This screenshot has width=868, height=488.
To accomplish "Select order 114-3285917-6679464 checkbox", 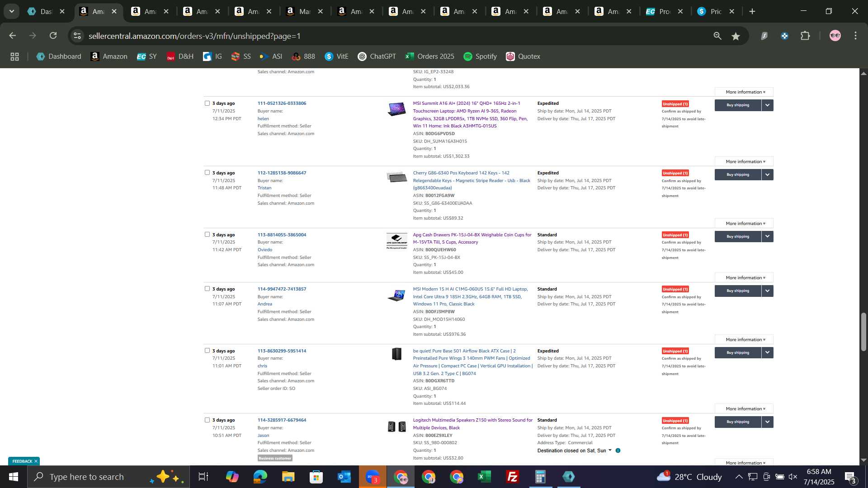I will click(x=207, y=420).
